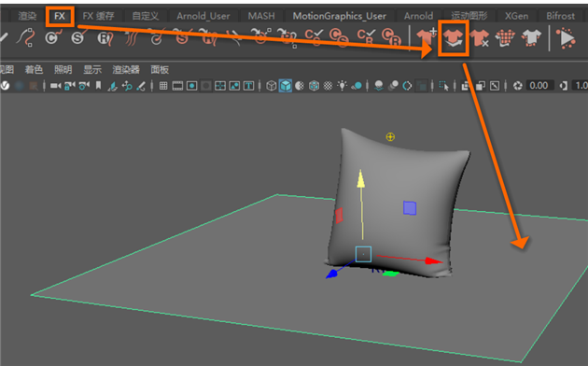Open the 照明 panel menu
Image resolution: width=588 pixels, height=366 pixels.
coord(63,69)
